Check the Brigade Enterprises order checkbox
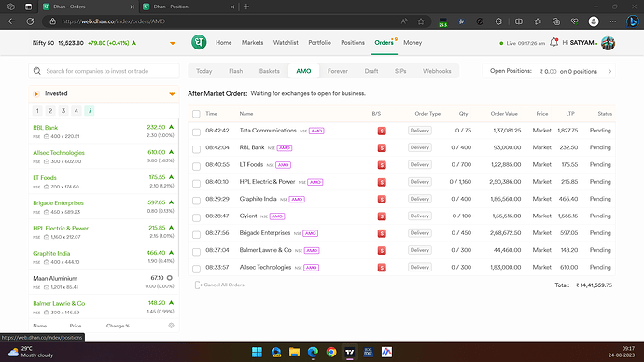 click(196, 235)
